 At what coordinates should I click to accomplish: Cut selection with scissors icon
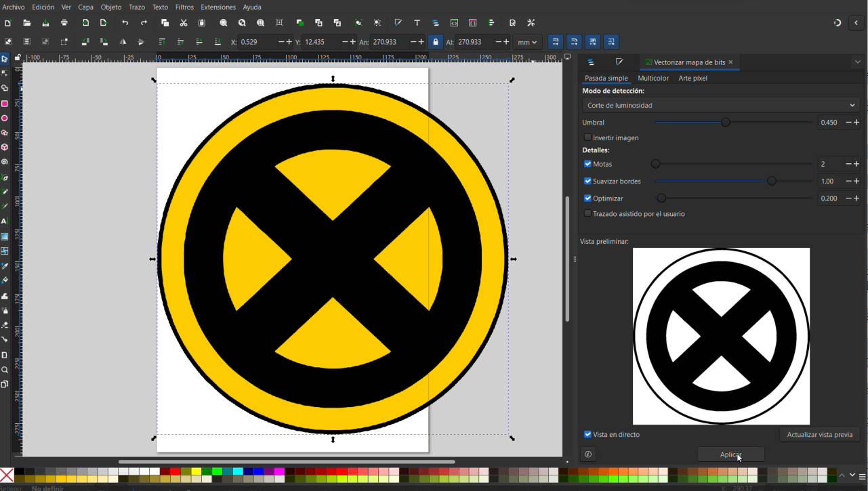tap(183, 23)
